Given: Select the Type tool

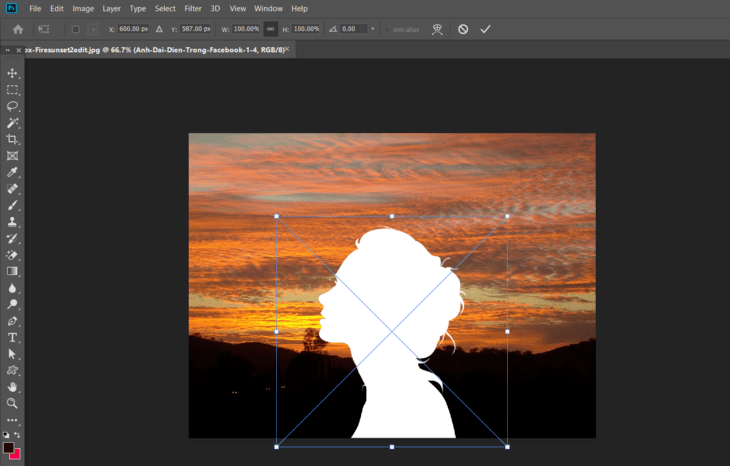Looking at the screenshot, I should (x=12, y=338).
